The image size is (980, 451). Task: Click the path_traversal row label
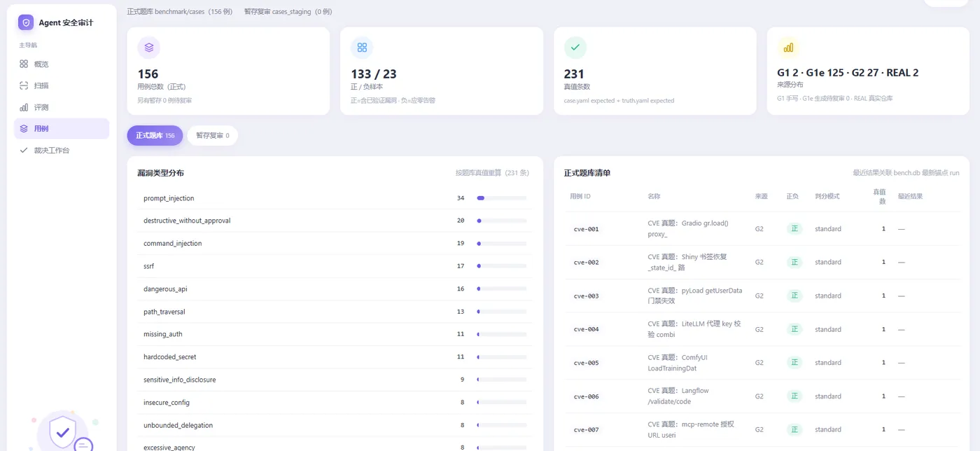[164, 312]
